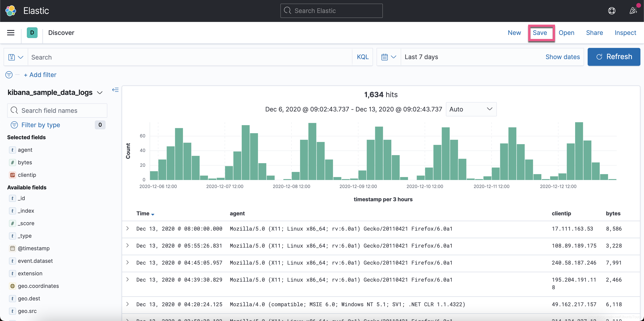This screenshot has width=644, height=321.
Task: Open the Auto interval dropdown
Action: [471, 109]
